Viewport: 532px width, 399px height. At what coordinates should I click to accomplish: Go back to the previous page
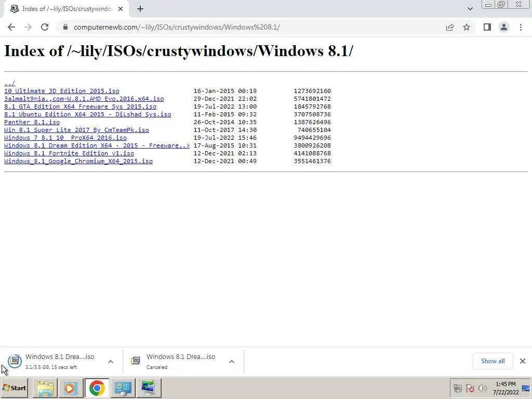tap(11, 27)
